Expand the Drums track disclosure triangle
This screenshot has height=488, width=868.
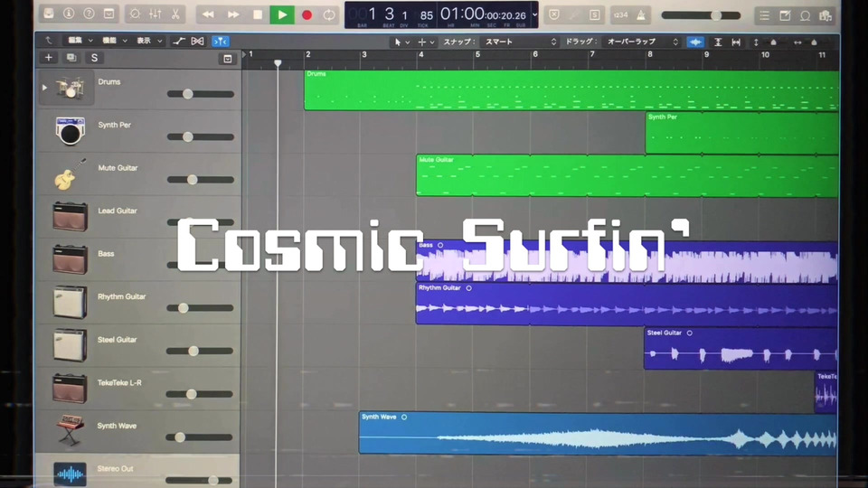44,88
